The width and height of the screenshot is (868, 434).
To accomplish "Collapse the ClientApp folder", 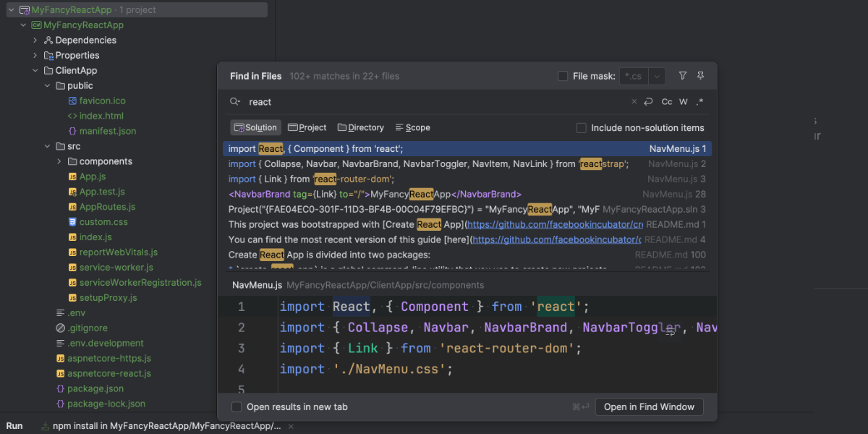I will (35, 70).
